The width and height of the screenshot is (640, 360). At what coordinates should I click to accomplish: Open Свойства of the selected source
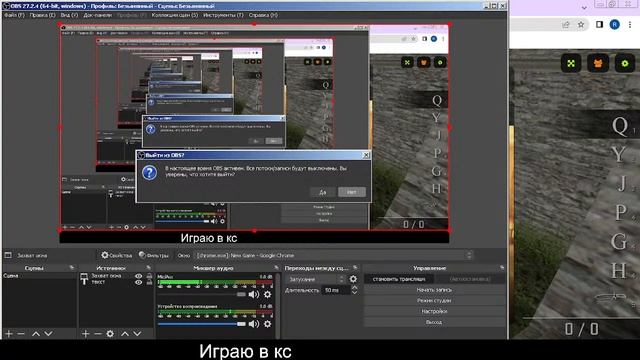point(117,255)
